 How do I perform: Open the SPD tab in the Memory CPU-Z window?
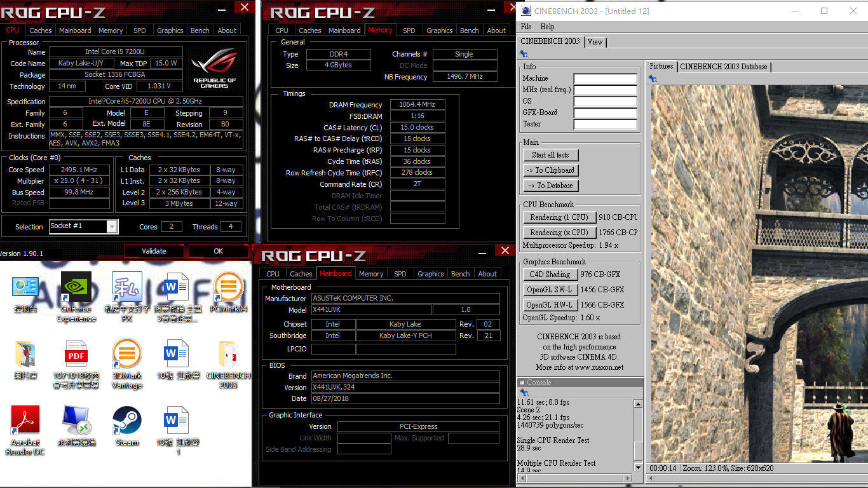409,30
